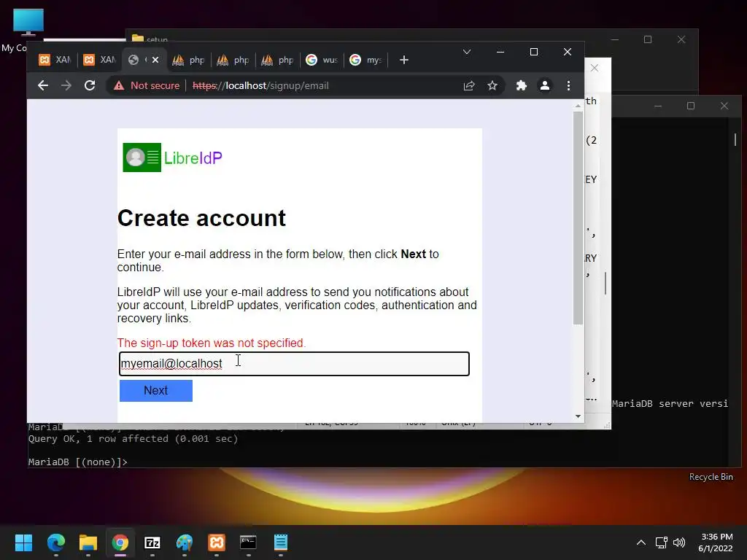The image size is (747, 560).
Task: Open the Chrome profile avatar
Action: coord(544,86)
